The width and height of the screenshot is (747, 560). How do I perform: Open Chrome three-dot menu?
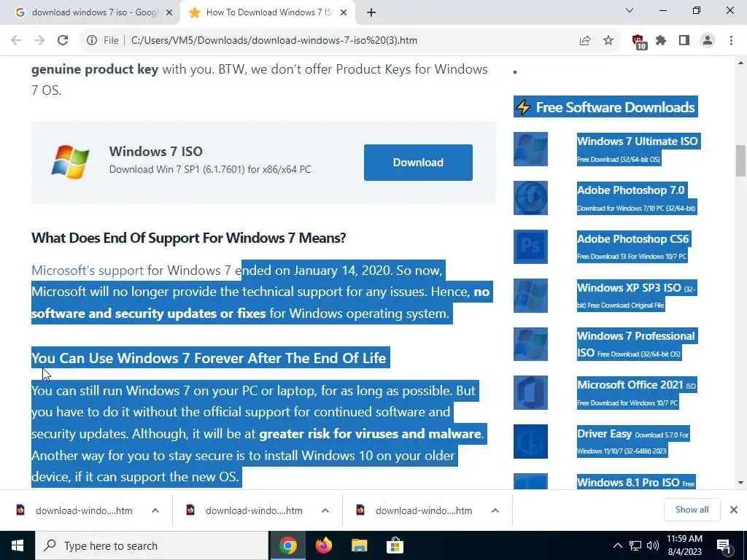[731, 41]
